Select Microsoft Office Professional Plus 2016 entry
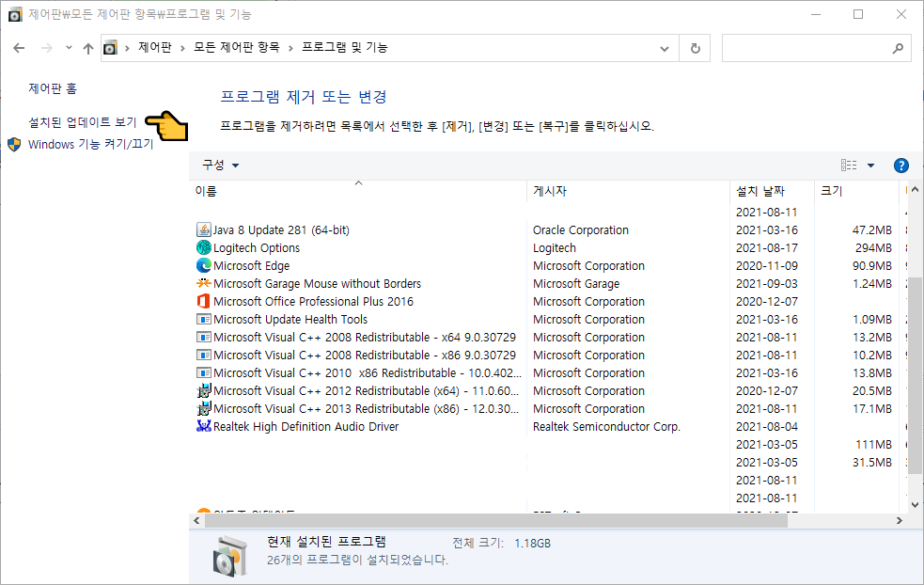This screenshot has width=924, height=585. [x=314, y=301]
